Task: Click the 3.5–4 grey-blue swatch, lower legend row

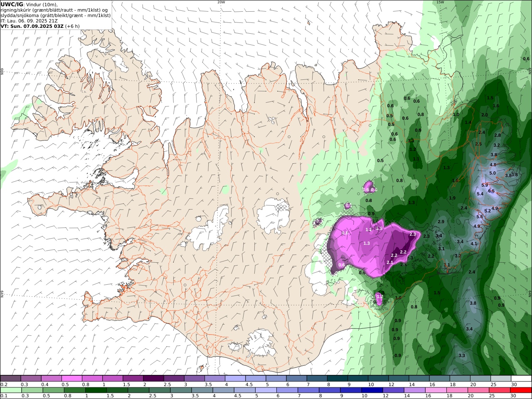Action: coord(202,390)
